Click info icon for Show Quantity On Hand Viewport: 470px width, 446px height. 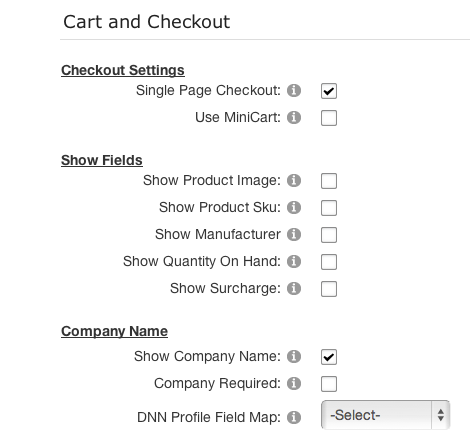point(294,261)
